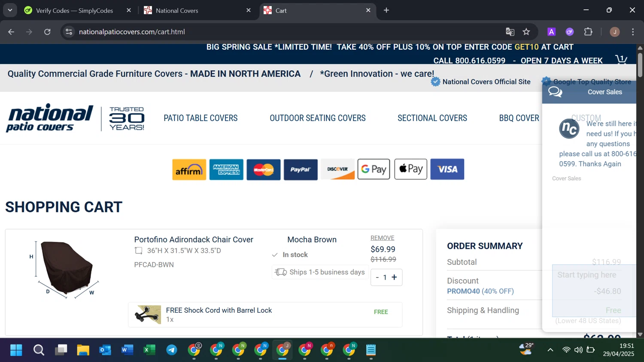Open Sectional Covers menu
The width and height of the screenshot is (644, 362).
point(432,118)
